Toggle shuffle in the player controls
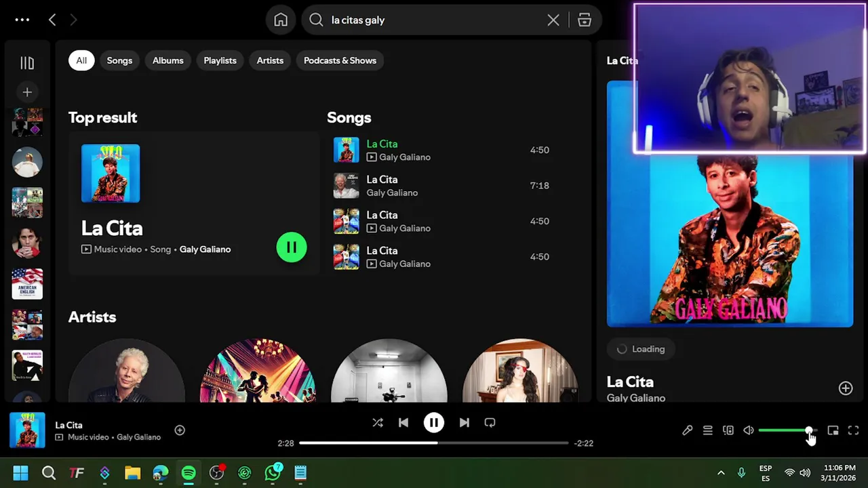The image size is (868, 488). point(378,423)
